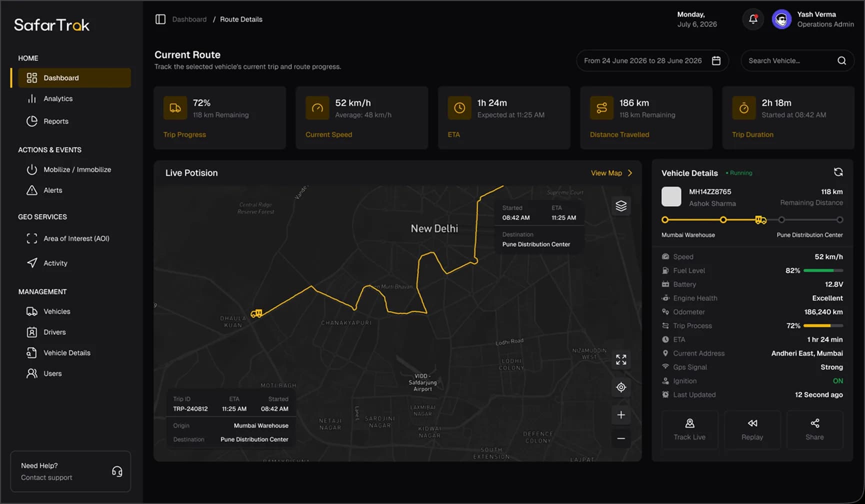Expand the map to fullscreen
Viewport: 865px width, 504px height.
pyautogui.click(x=621, y=359)
